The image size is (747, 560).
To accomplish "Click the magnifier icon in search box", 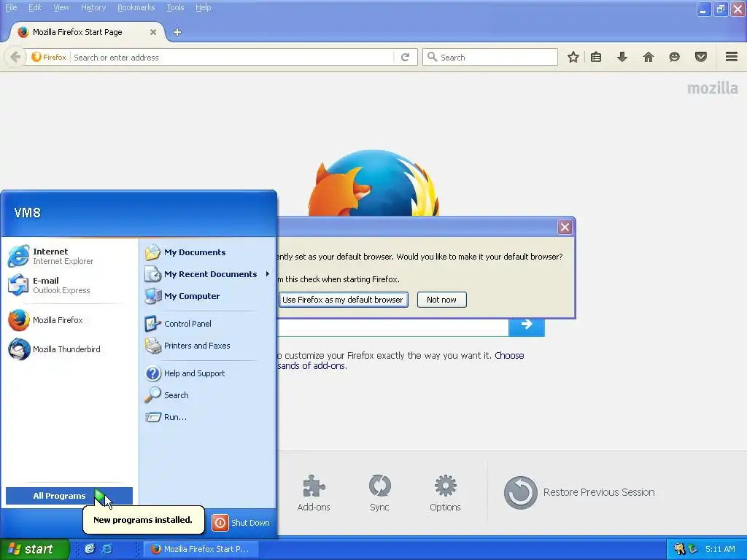I will point(432,57).
